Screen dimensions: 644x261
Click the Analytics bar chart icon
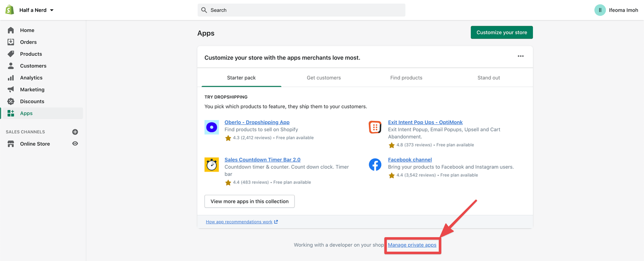pos(11,78)
